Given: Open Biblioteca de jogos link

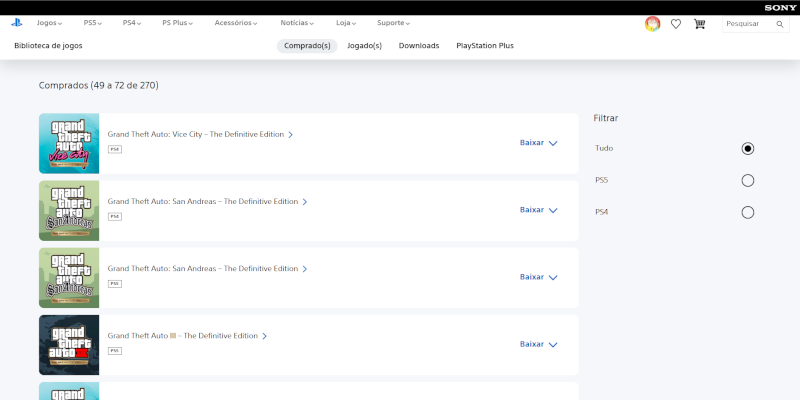Looking at the screenshot, I should (48, 46).
